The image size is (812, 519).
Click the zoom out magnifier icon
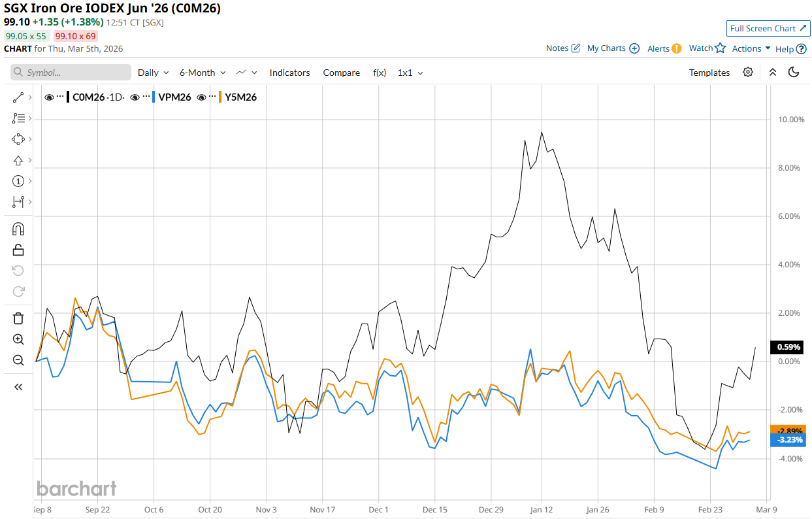point(18,360)
